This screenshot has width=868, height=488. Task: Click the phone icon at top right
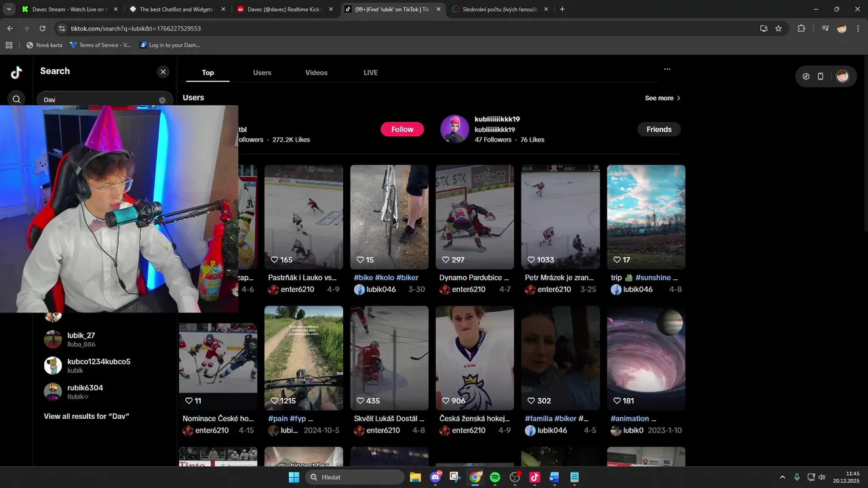[821, 77]
